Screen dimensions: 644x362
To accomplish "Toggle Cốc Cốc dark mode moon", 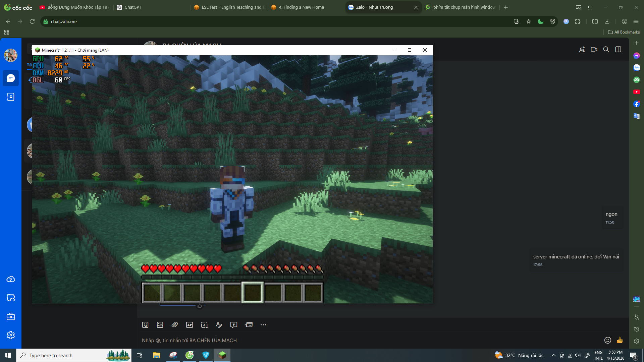I will coord(541,21).
